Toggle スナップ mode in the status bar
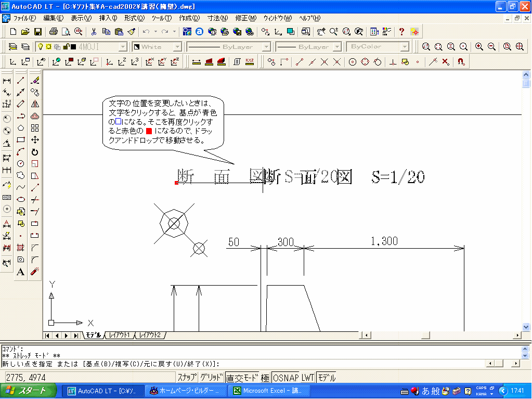 click(x=187, y=377)
